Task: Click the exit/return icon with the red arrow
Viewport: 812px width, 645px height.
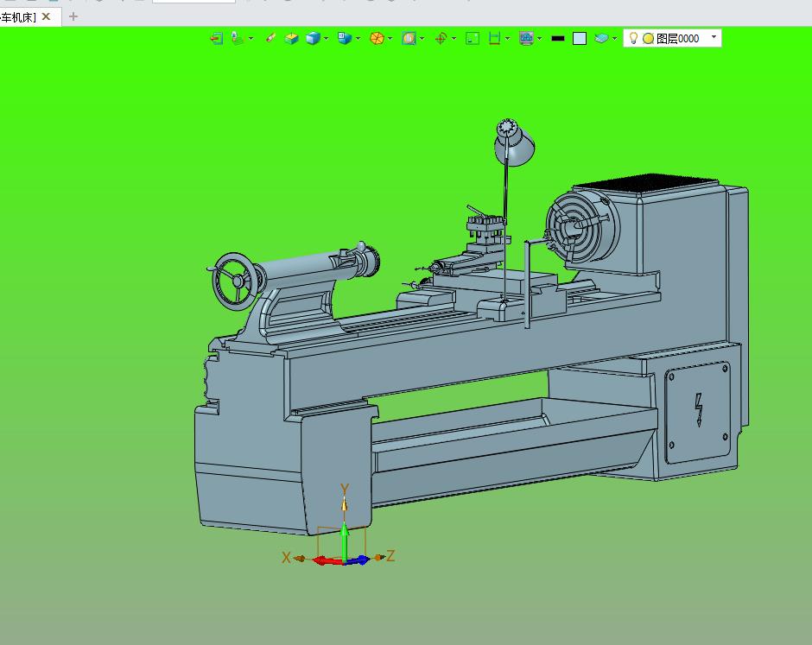Action: (x=217, y=38)
